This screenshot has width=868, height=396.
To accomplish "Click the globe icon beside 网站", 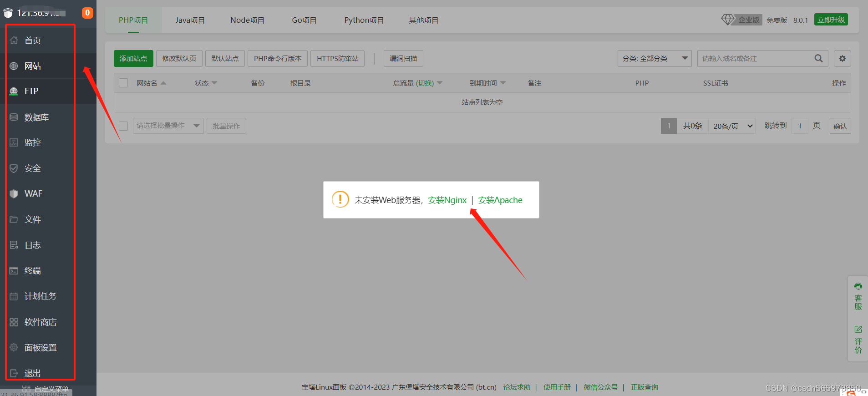I will tap(14, 66).
